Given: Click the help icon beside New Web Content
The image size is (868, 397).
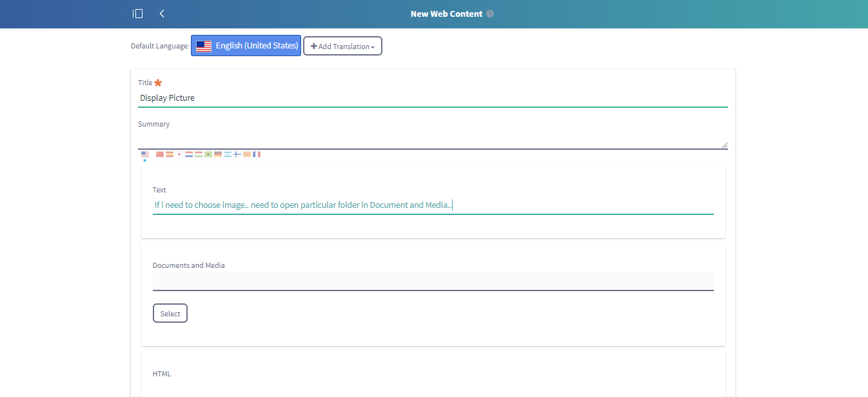Looking at the screenshot, I should [490, 14].
